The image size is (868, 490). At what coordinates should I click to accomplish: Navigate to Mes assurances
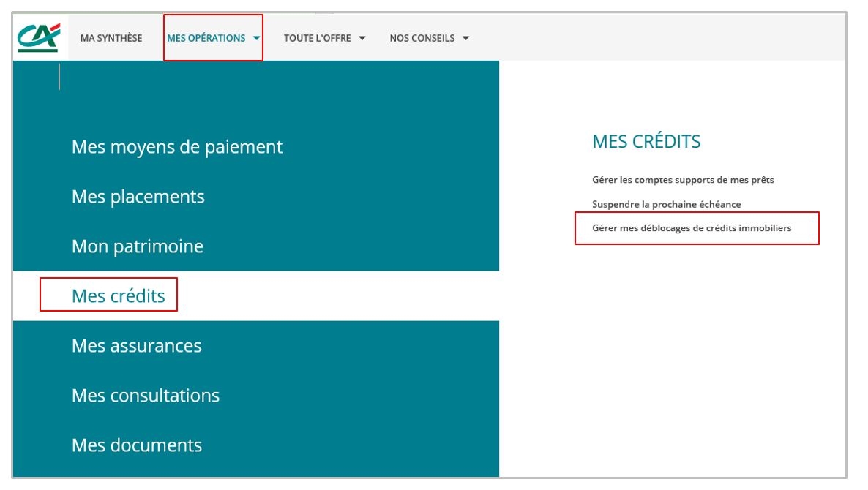136,346
